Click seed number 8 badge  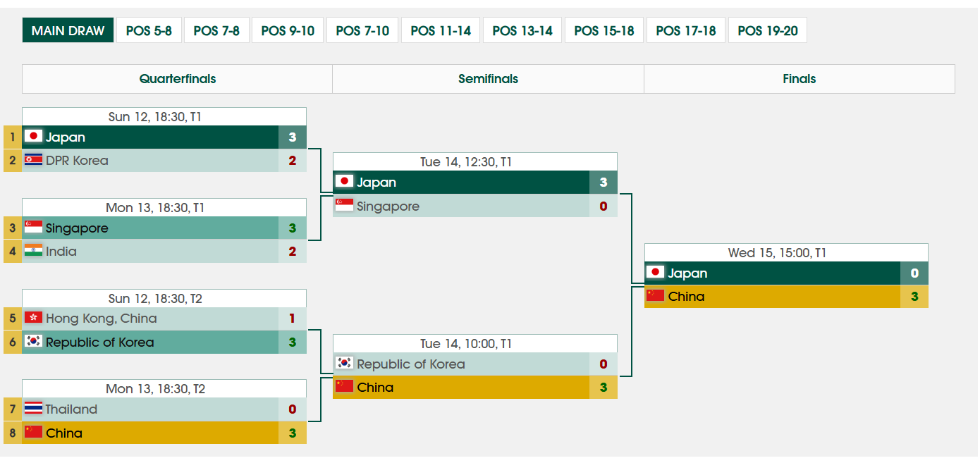click(x=12, y=433)
